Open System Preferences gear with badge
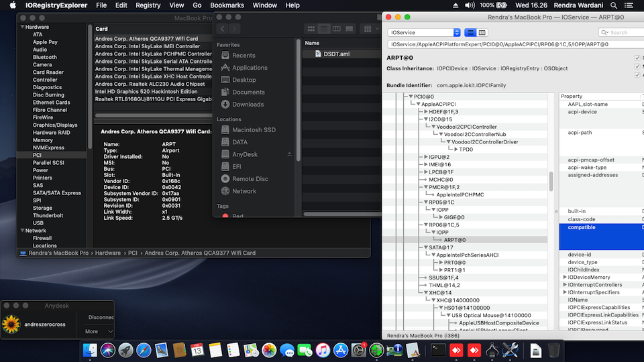The image size is (644, 362). (358, 351)
